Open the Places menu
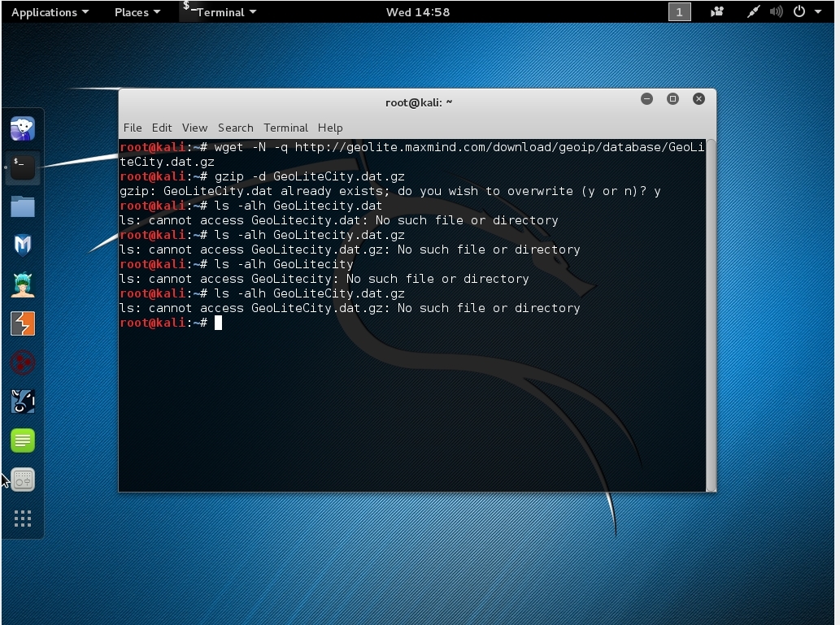 pyautogui.click(x=137, y=11)
